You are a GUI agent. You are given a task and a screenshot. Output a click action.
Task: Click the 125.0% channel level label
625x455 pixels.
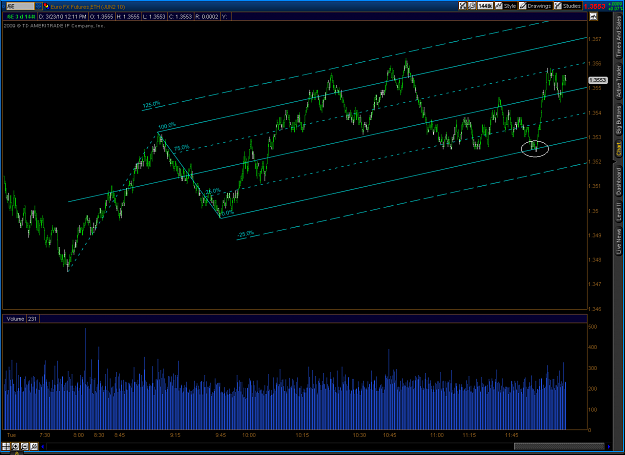pos(151,105)
